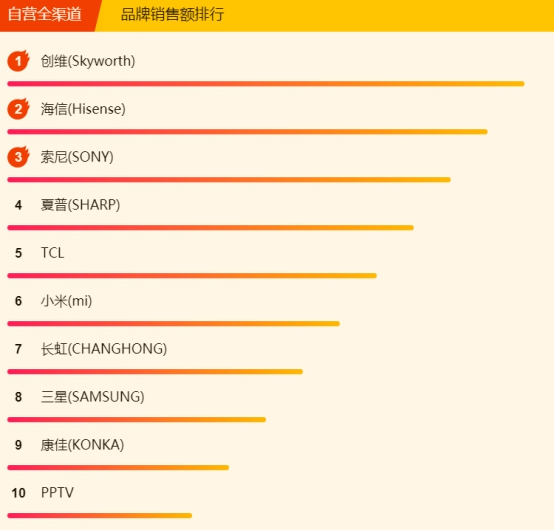
Task: Select the 品牌销售额排行 tab heading
Action: (x=172, y=15)
